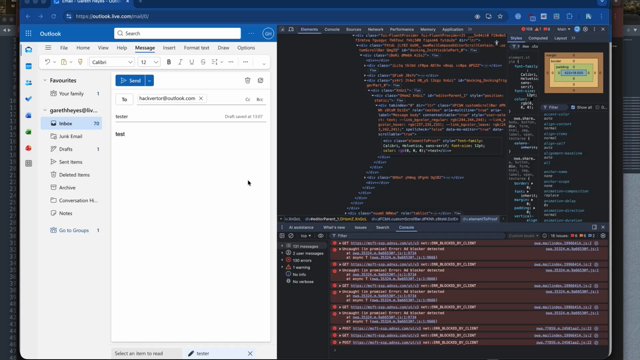This screenshot has width=640, height=360.
Task: Add Bcc field
Action: 260,99
